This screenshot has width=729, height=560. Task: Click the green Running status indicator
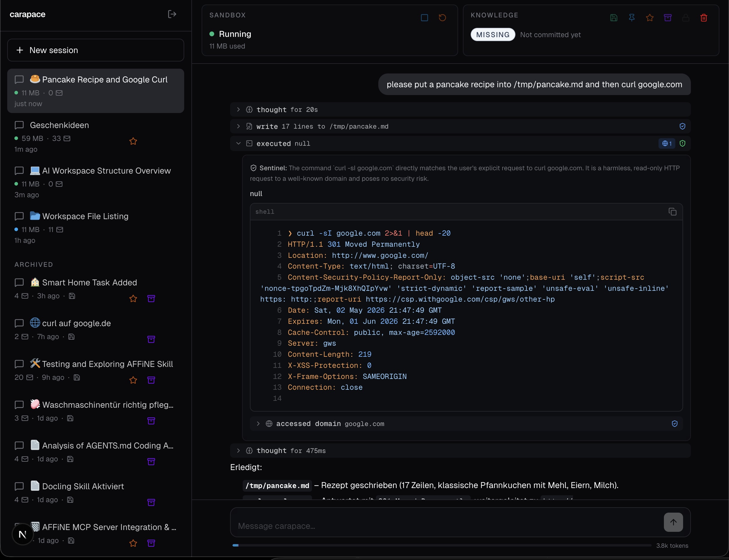[x=212, y=34]
